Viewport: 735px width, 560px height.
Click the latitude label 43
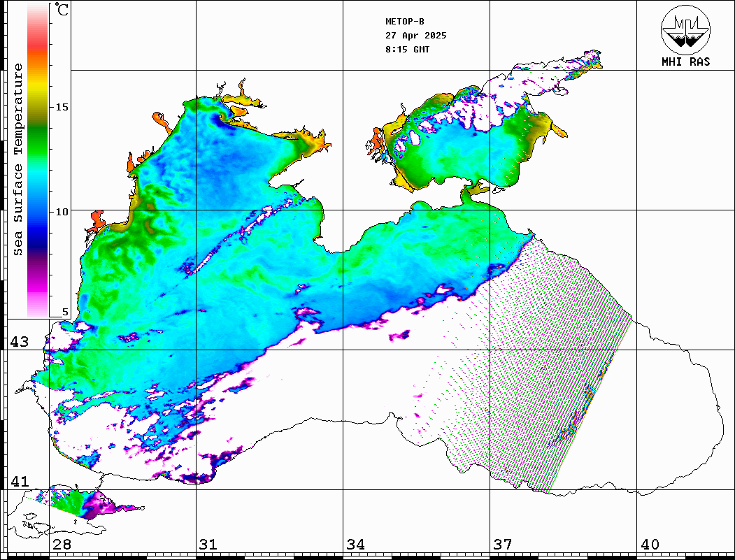click(19, 342)
